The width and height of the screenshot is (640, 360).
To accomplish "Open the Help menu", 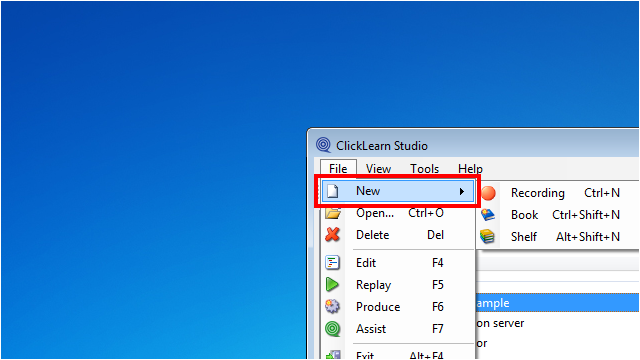I will click(x=470, y=169).
